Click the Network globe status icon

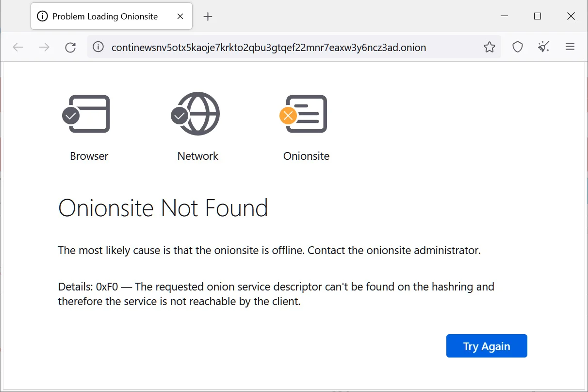pos(196,114)
